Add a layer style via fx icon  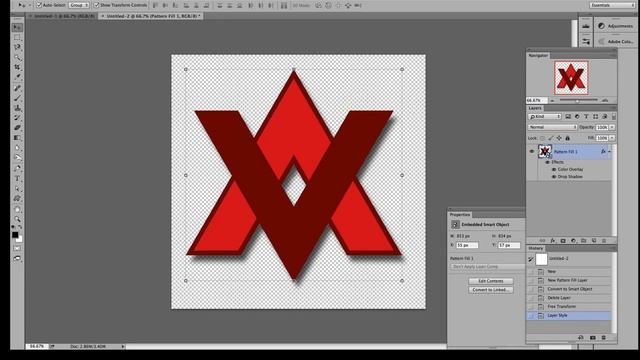tap(553, 241)
